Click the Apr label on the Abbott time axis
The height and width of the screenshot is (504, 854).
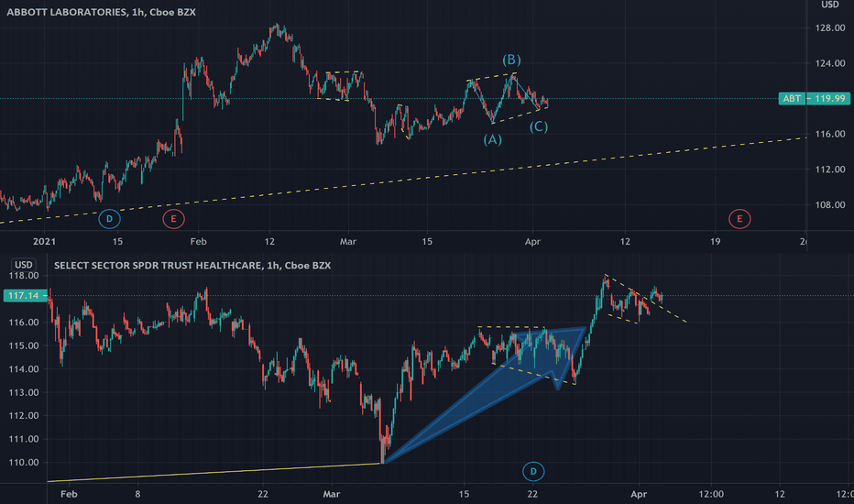[532, 241]
